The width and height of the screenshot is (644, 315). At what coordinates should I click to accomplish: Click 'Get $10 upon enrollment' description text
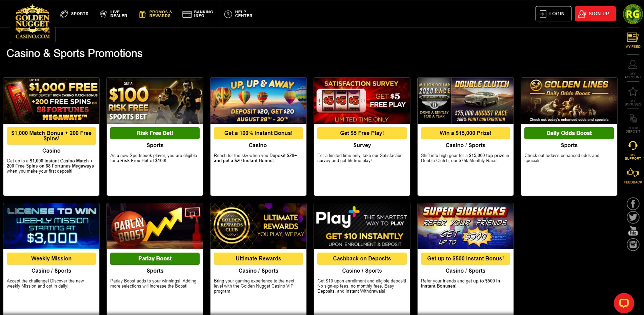coord(362,286)
